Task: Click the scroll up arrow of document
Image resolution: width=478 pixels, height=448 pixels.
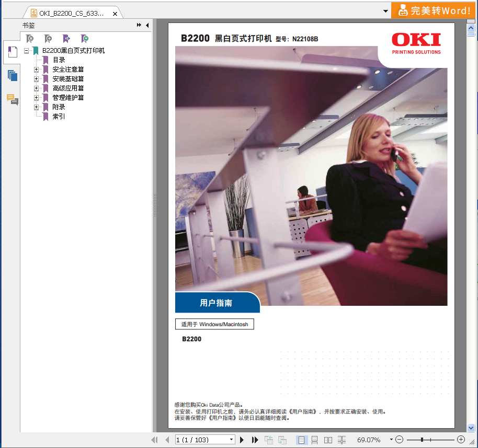Action: [471, 28]
